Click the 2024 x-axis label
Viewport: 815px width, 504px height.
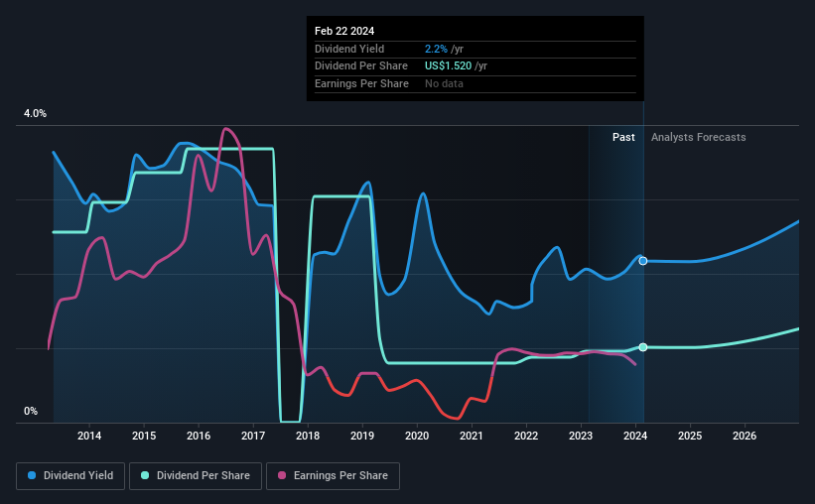point(635,436)
